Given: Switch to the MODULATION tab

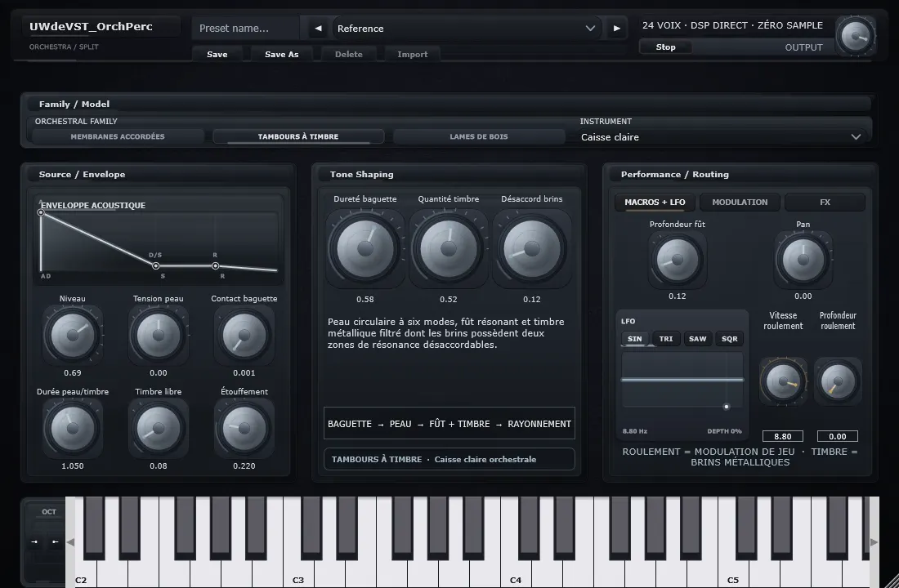Looking at the screenshot, I should pyautogui.click(x=740, y=202).
